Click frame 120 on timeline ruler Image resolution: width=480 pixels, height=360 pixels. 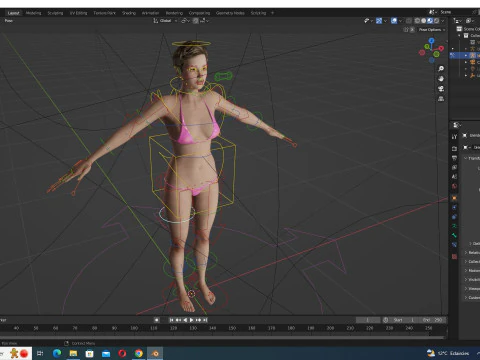pyautogui.click(x=173, y=328)
